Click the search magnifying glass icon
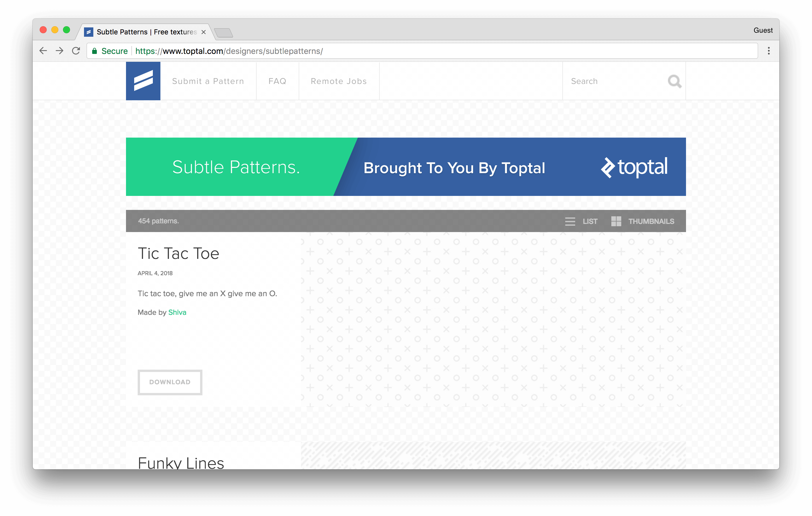This screenshot has height=516, width=812. click(674, 81)
